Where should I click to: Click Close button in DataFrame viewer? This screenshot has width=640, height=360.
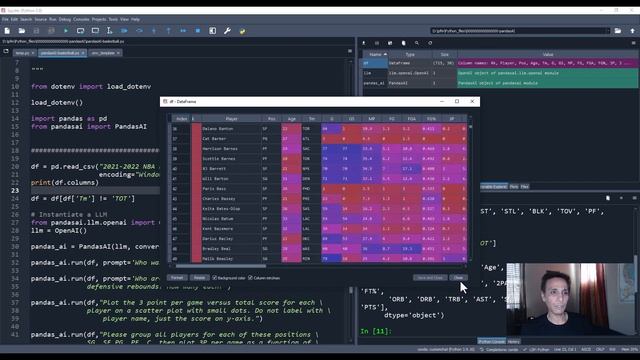[x=458, y=278]
